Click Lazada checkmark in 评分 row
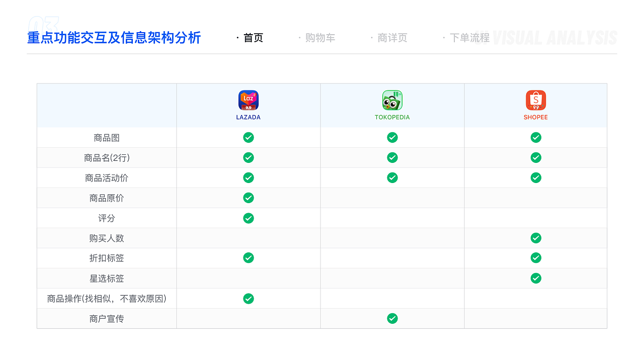The width and height of the screenshot is (644, 362). 249,218
